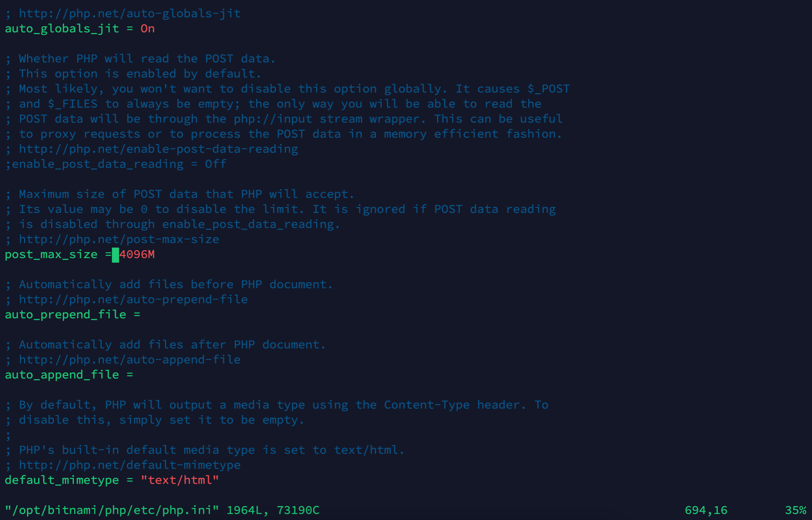Open the php.net/auto-globals-jit link
The width and height of the screenshot is (812, 520).
[130, 14]
